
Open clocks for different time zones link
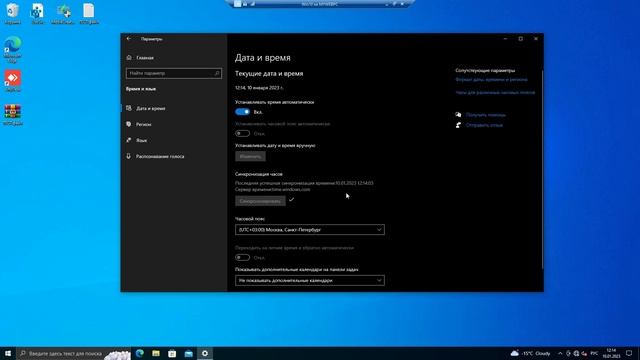click(495, 93)
